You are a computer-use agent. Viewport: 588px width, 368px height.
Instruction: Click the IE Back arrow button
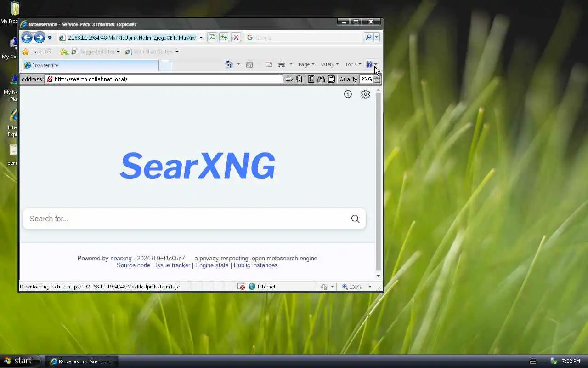[x=27, y=38]
